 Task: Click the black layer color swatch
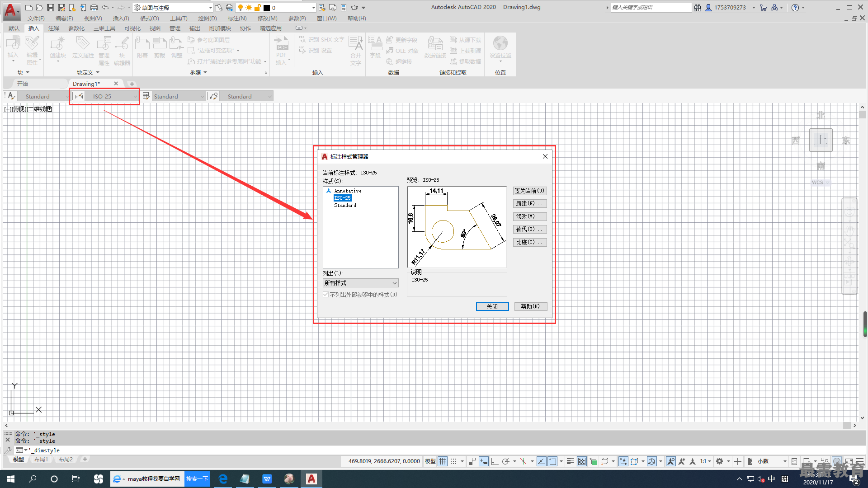(x=267, y=8)
